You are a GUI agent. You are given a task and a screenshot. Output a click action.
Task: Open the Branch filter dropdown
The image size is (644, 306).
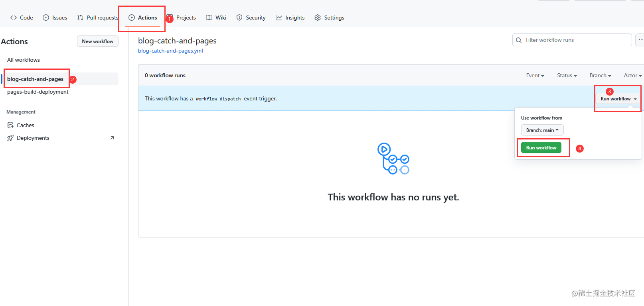[x=601, y=75]
